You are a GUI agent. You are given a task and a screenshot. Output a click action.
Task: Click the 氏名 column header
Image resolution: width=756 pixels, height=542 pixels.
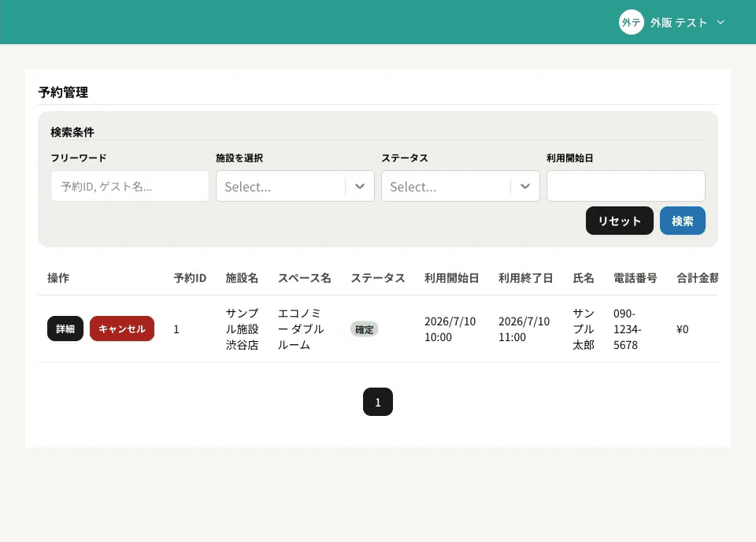pos(584,278)
